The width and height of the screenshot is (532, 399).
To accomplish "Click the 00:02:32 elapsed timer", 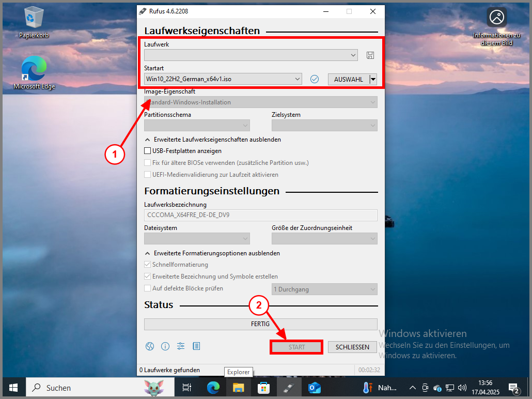I will click(369, 370).
